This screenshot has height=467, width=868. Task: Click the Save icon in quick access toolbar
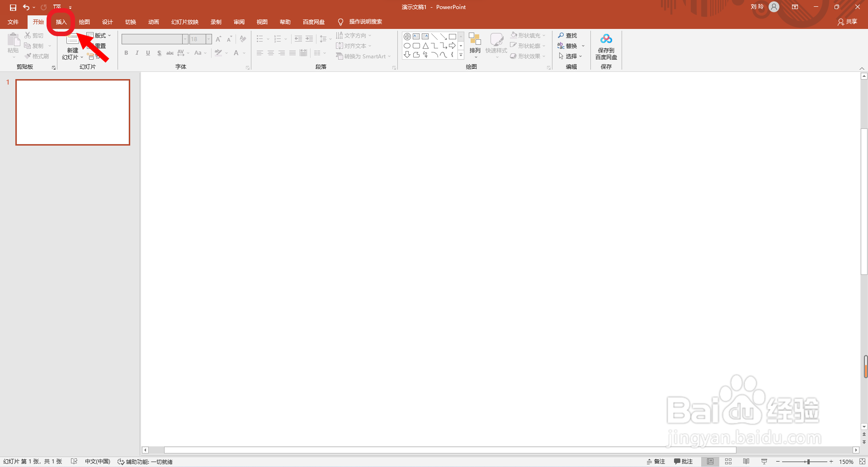(x=13, y=7)
